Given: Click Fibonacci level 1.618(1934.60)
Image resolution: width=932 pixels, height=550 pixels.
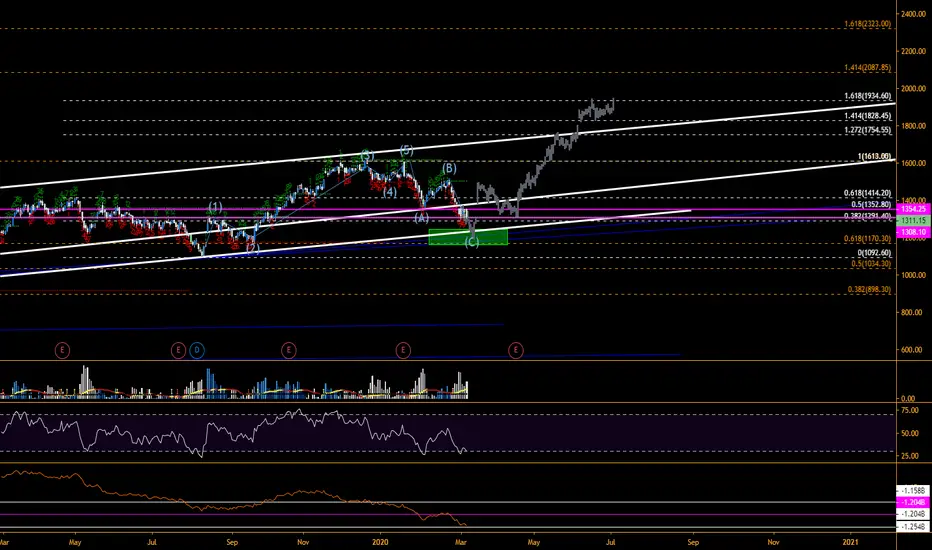Looking at the screenshot, I should pyautogui.click(x=867, y=96).
